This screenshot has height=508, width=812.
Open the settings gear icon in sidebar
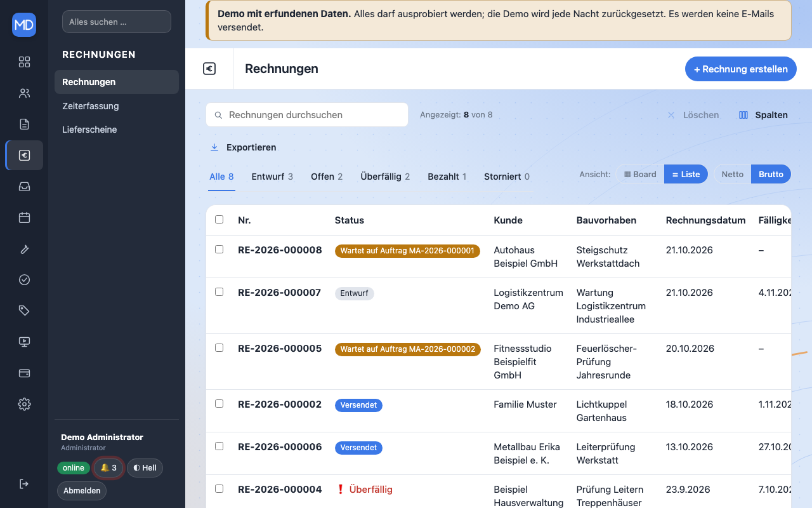click(24, 404)
